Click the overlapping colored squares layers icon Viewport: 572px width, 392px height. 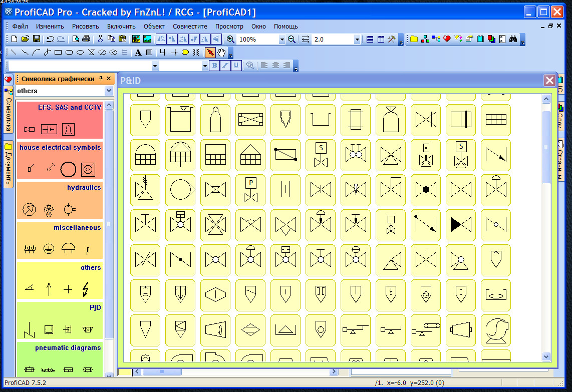[491, 39]
